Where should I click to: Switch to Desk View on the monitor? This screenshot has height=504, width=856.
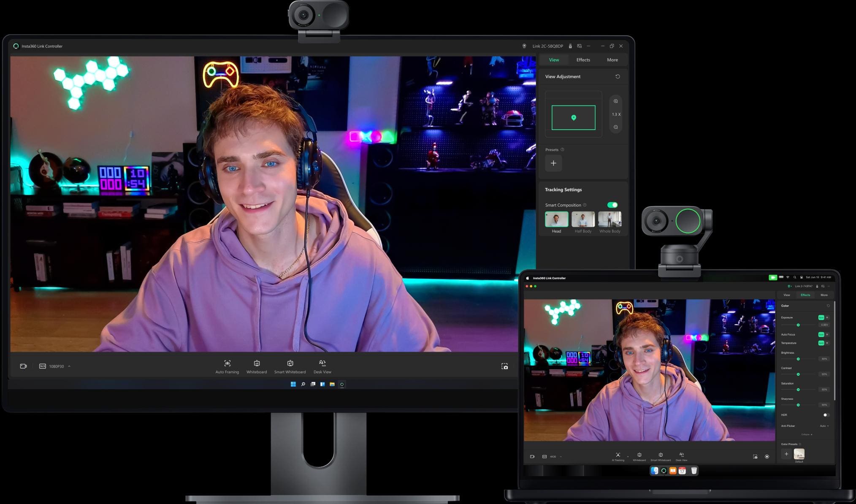pos(322,363)
